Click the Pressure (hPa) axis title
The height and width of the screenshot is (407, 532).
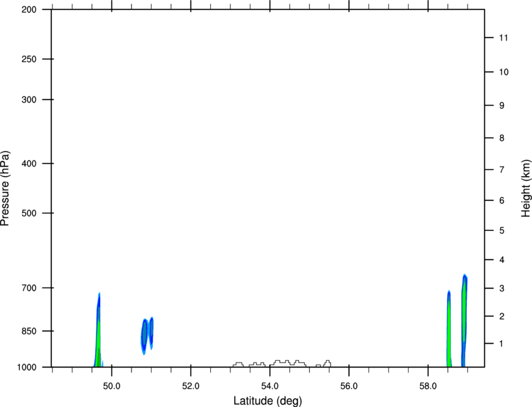coord(5,188)
